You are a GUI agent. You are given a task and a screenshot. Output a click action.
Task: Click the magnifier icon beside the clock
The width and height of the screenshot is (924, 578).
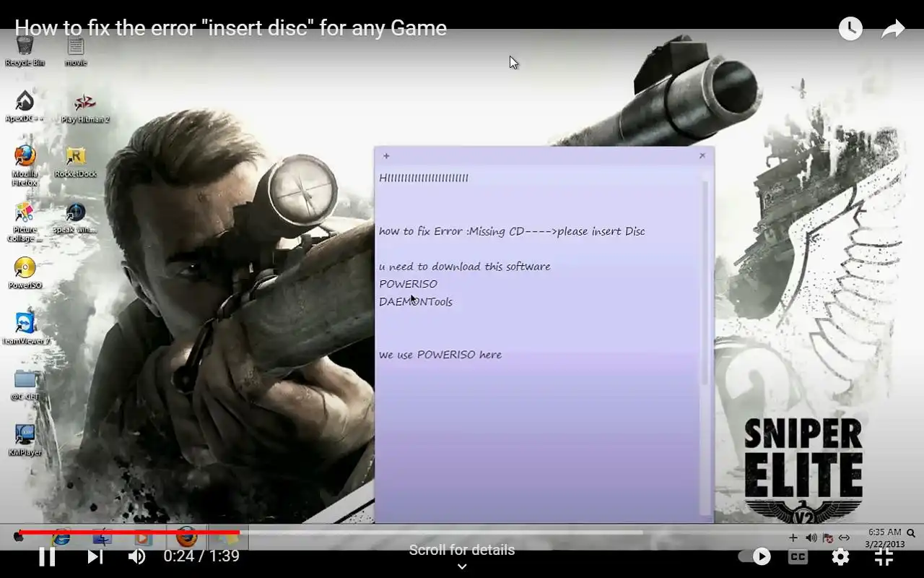[x=911, y=533]
